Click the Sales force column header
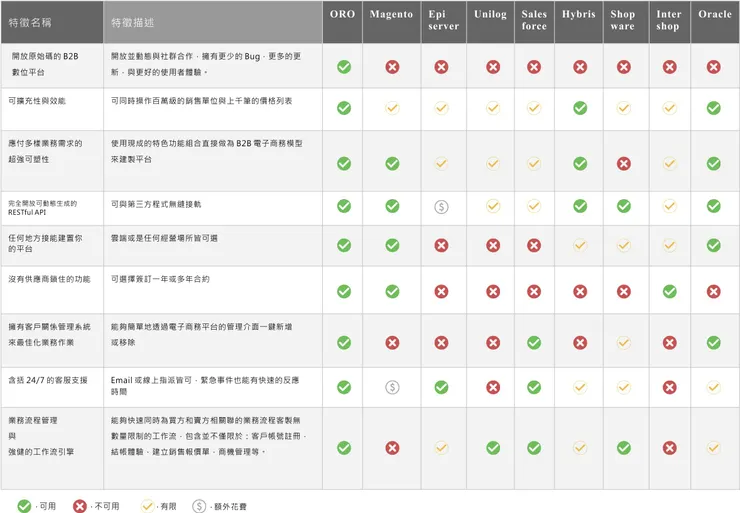The image size is (740, 513). (x=534, y=22)
